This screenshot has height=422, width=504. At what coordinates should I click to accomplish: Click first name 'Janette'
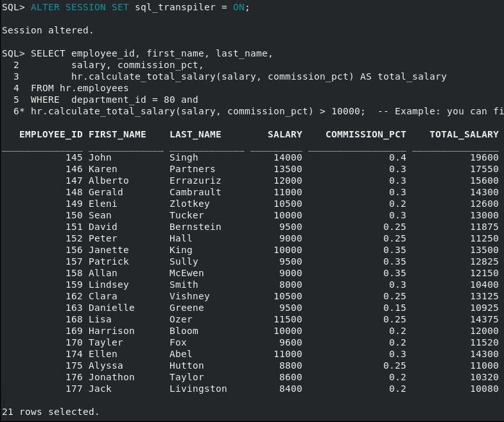point(109,251)
